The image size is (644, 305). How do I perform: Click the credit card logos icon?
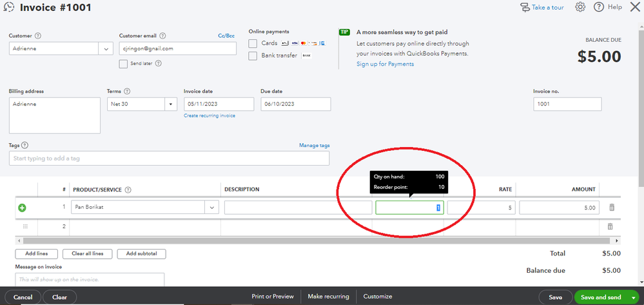304,43
